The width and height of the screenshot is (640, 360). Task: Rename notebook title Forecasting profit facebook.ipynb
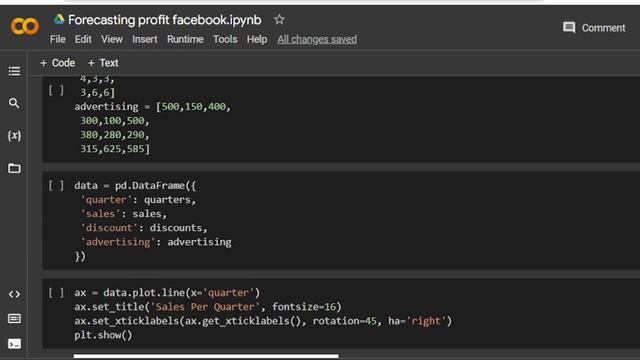click(164, 20)
